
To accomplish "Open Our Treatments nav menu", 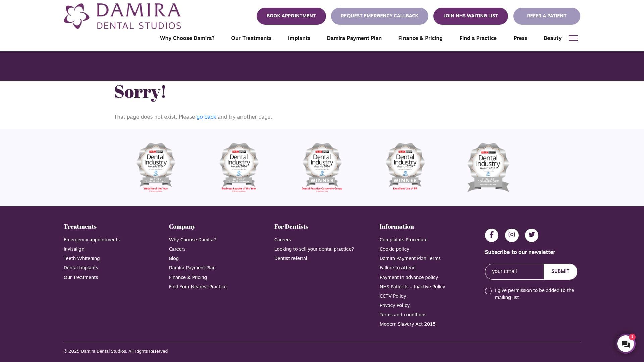I will (251, 38).
